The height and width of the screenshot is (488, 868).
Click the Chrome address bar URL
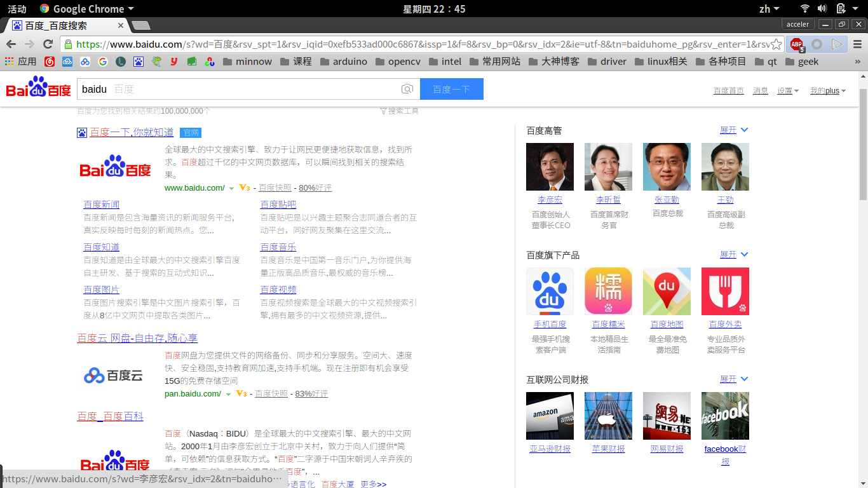(423, 44)
